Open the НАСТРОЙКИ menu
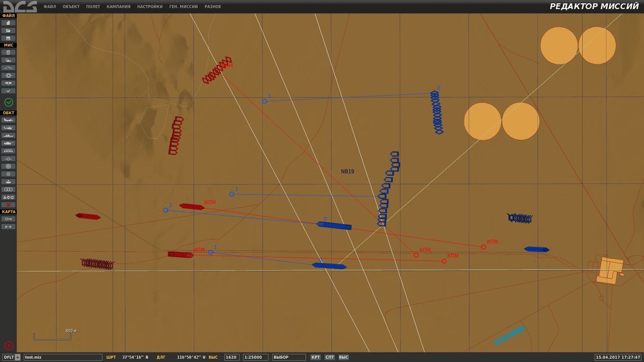Screen dimensions: 644x362 point(149,6)
